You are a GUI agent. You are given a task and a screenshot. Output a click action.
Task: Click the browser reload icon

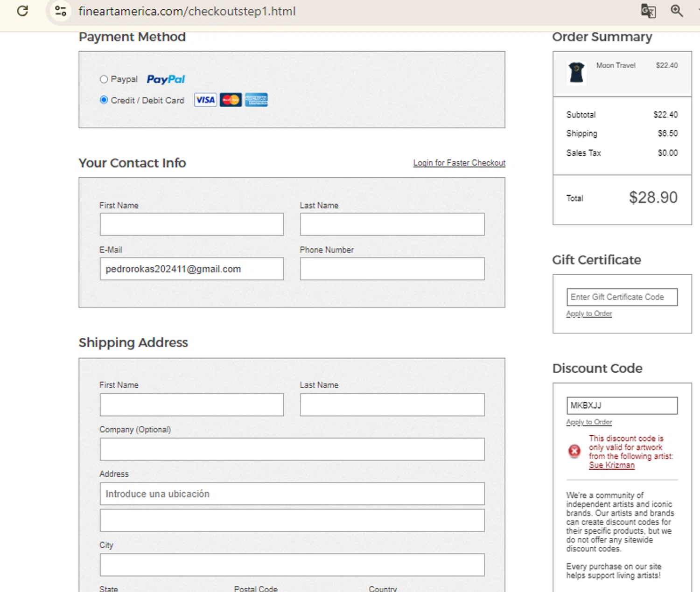coord(22,11)
